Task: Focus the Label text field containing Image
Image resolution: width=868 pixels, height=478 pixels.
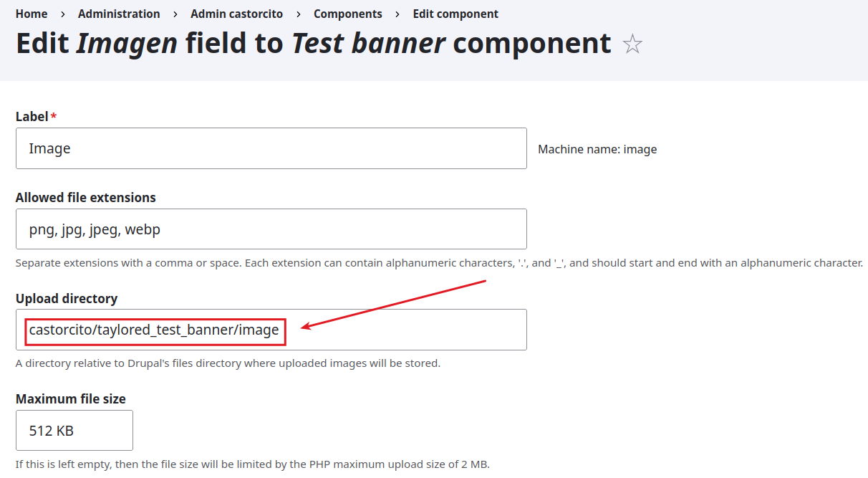Action: click(271, 148)
